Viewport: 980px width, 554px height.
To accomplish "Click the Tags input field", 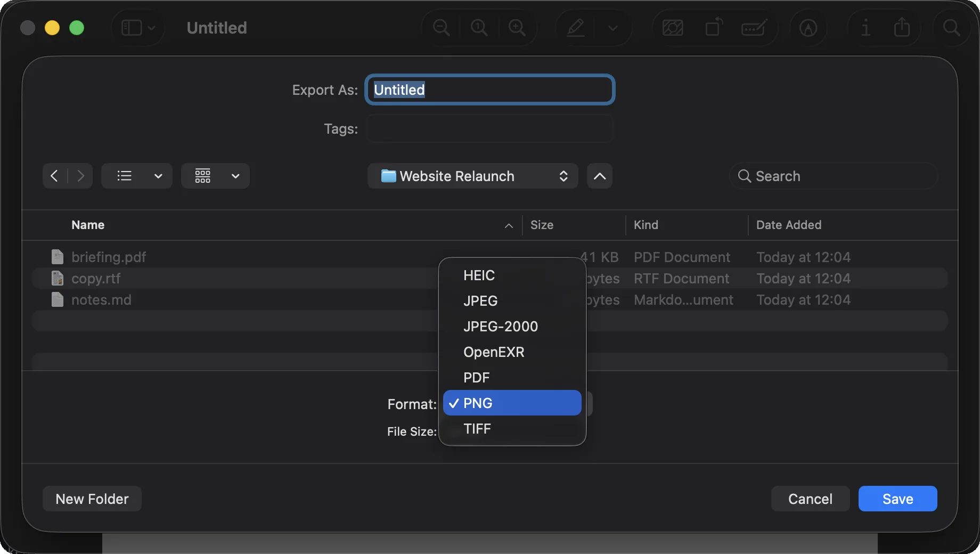I will coord(490,128).
